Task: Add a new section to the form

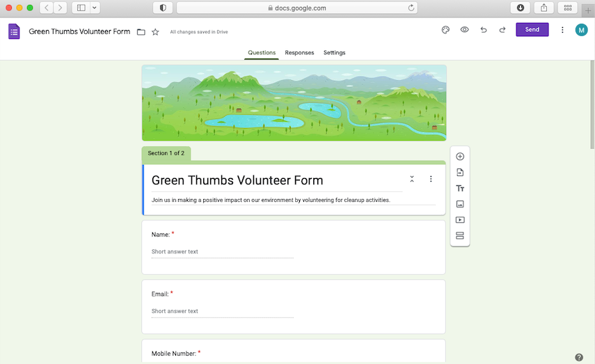Action: [x=460, y=236]
